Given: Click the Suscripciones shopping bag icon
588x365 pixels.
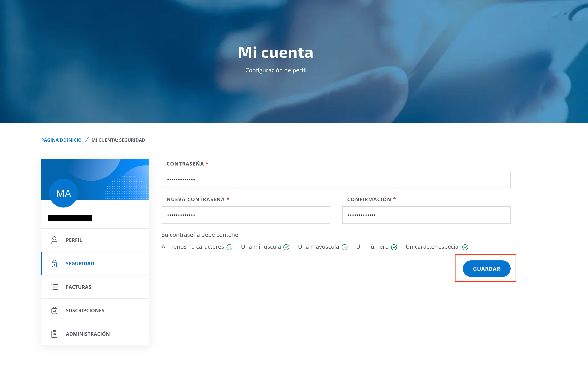Looking at the screenshot, I should click(x=54, y=310).
